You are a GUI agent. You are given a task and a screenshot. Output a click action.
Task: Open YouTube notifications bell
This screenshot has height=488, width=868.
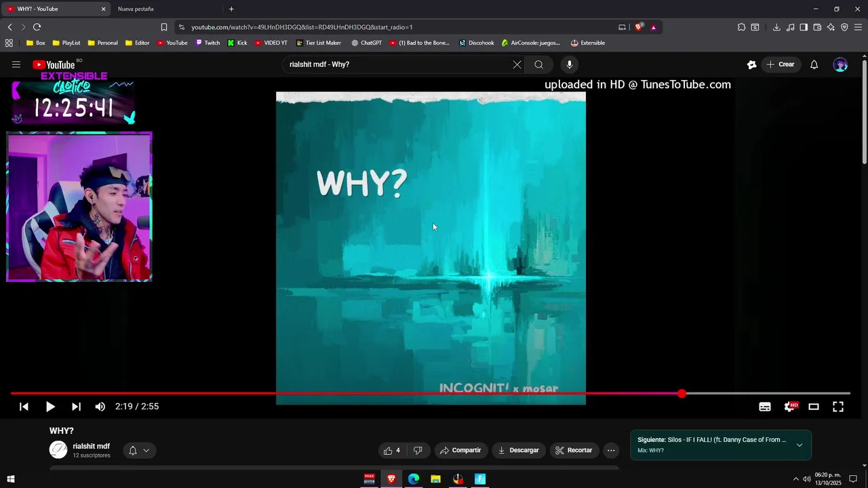click(814, 64)
